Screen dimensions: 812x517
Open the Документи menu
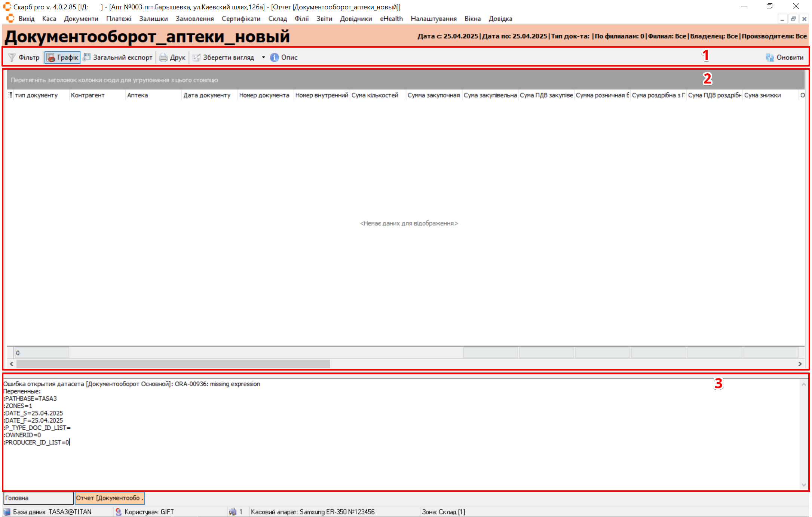(81, 19)
